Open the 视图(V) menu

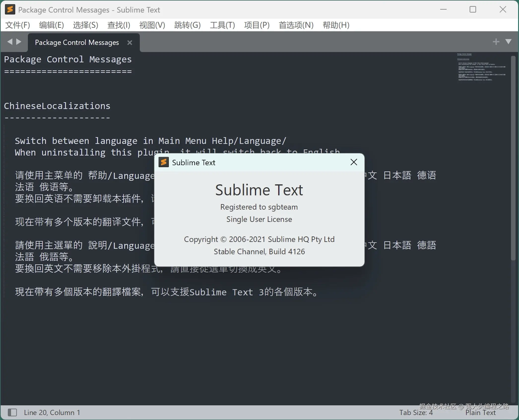tap(152, 25)
